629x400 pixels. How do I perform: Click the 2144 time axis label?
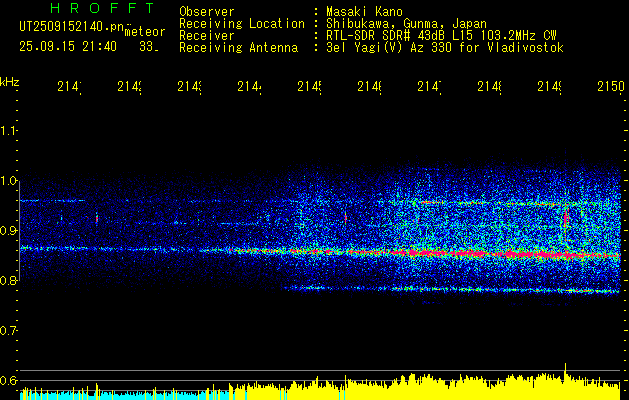point(250,87)
